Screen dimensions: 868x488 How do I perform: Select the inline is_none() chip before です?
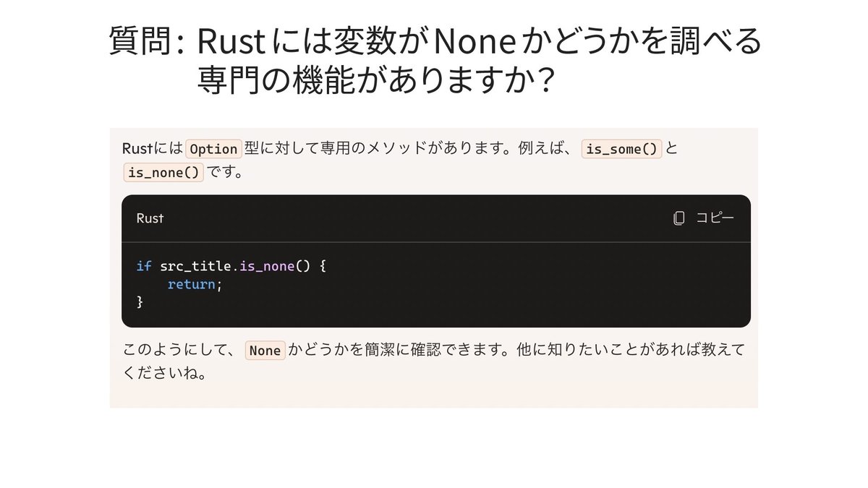[163, 173]
